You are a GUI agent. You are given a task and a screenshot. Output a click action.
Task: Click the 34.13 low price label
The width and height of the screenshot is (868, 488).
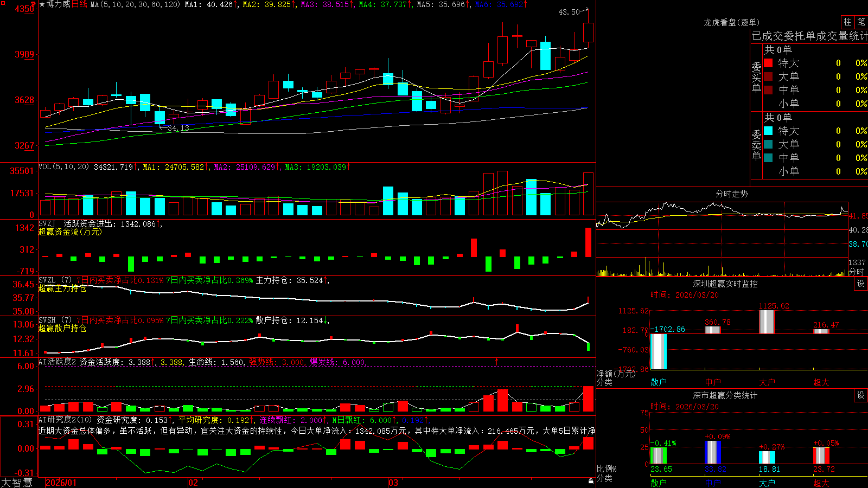178,128
